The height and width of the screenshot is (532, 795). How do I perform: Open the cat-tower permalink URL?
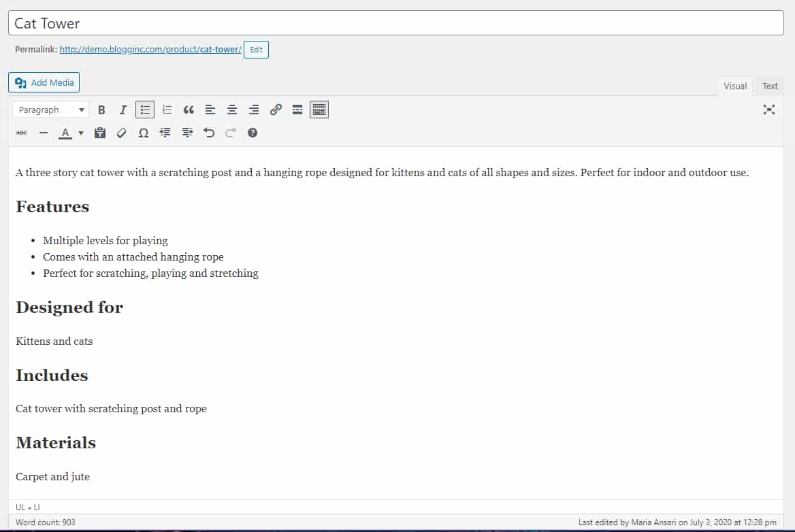pyautogui.click(x=150, y=50)
